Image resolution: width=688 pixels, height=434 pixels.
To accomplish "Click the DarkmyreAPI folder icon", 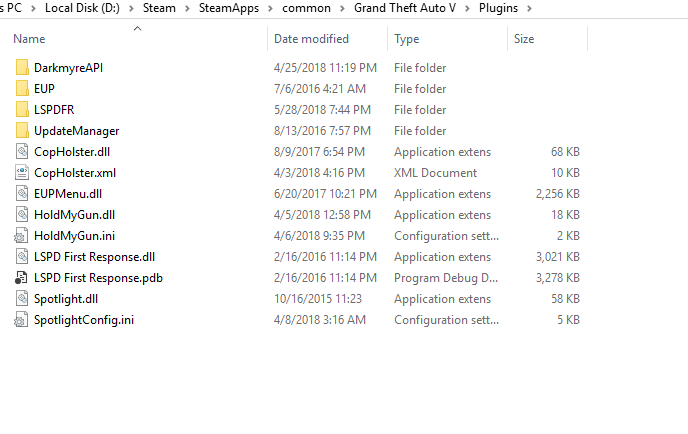I will click(22, 68).
